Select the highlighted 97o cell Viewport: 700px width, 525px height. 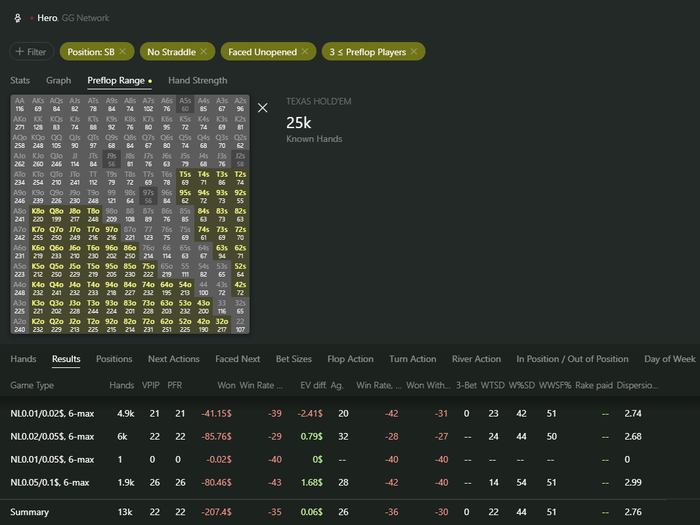coord(112,233)
